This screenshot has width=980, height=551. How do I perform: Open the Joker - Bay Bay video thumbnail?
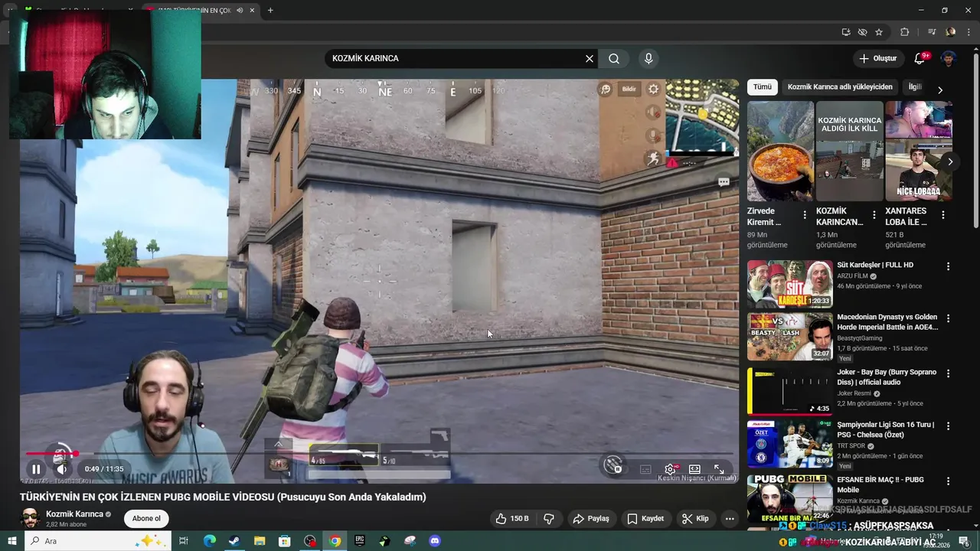point(790,391)
